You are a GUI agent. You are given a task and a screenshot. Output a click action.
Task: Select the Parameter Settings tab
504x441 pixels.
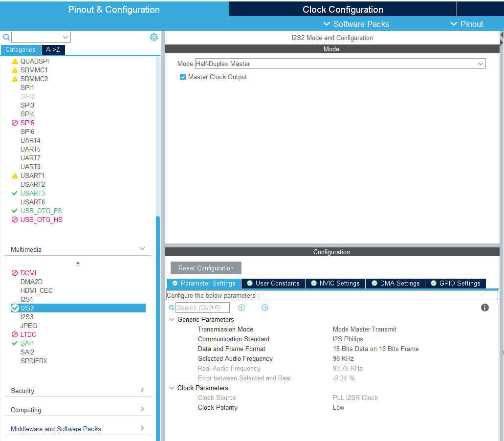(x=204, y=283)
